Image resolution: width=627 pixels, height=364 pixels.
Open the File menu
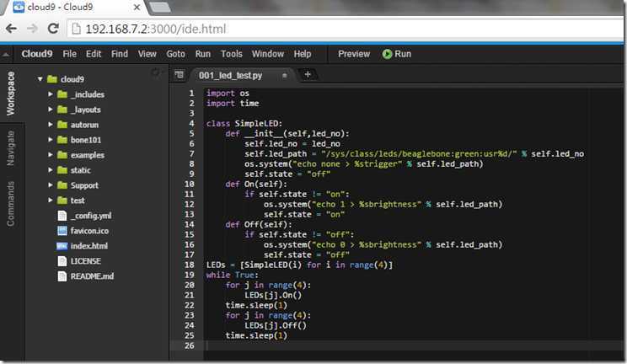pos(69,54)
